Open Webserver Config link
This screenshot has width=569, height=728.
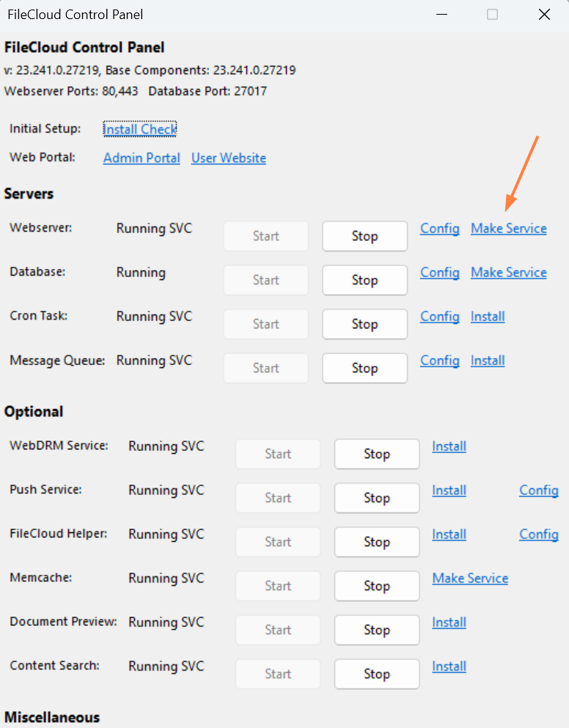tap(440, 228)
